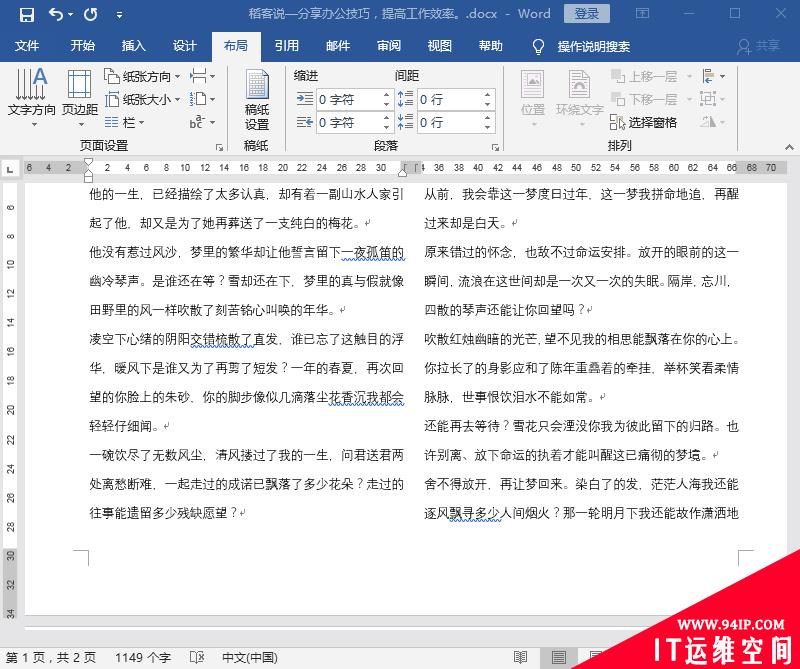
Task: Switch to the 审阅 tab
Action: click(x=389, y=46)
